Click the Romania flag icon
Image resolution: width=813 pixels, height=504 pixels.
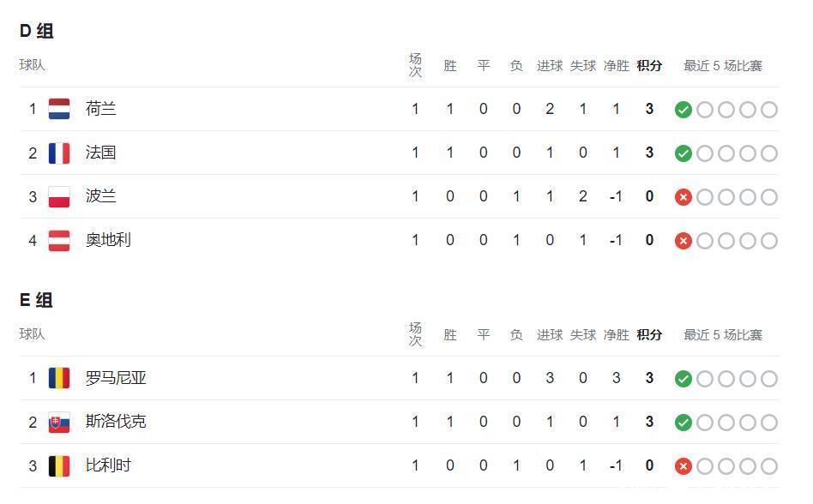coord(59,378)
